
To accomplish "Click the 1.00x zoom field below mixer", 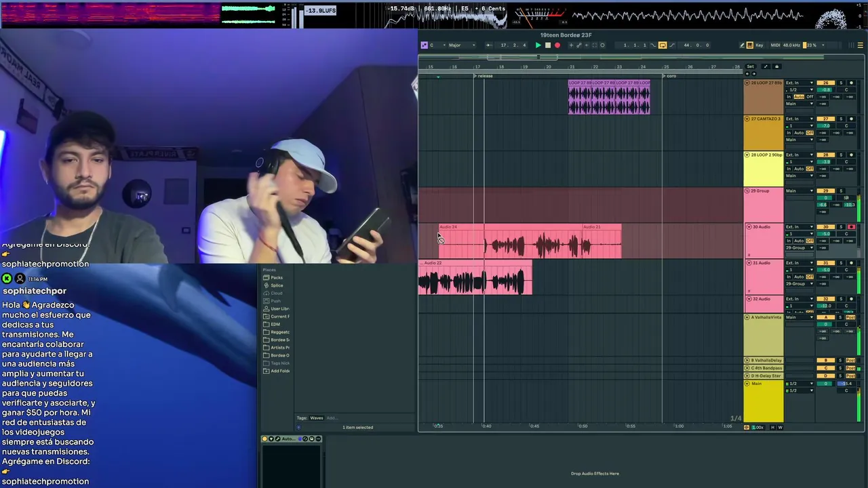I will pos(757,428).
